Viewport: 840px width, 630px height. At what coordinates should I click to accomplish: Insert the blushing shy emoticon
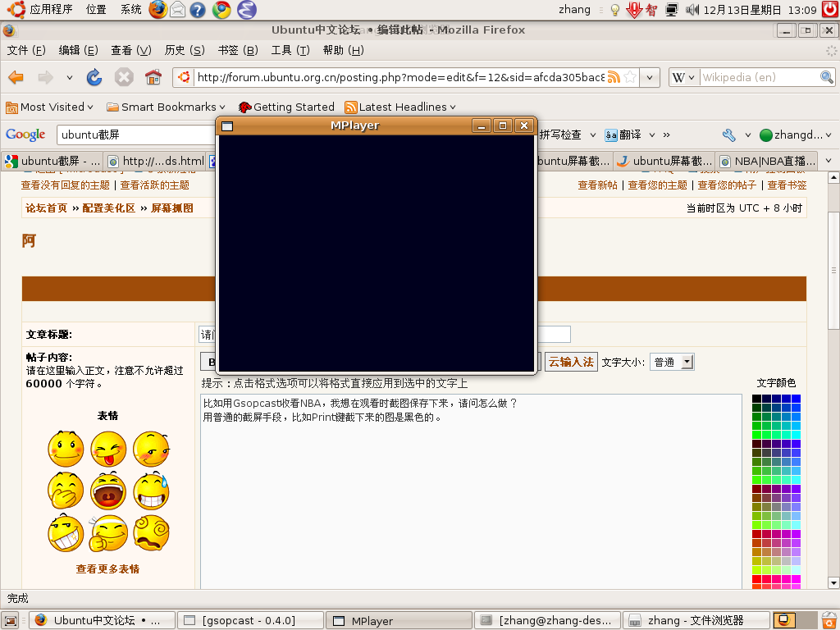151,449
